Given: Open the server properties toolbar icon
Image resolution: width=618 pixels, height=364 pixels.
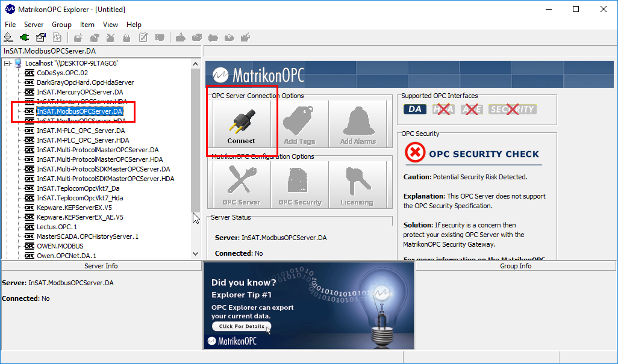Looking at the screenshot, I should pyautogui.click(x=40, y=37).
